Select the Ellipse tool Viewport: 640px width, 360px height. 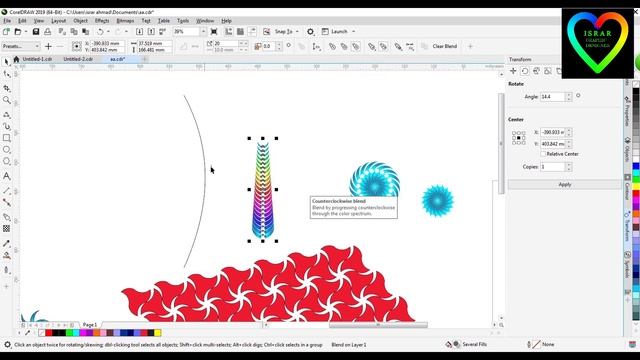pos(7,150)
